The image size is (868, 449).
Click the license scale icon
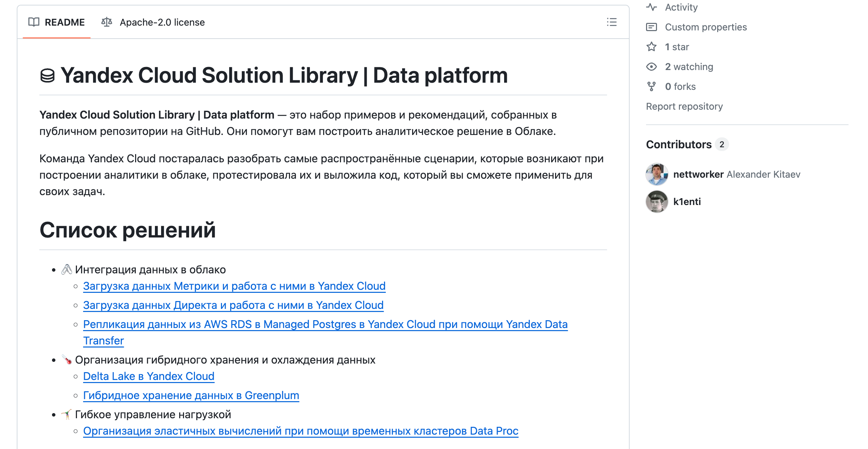point(107,22)
